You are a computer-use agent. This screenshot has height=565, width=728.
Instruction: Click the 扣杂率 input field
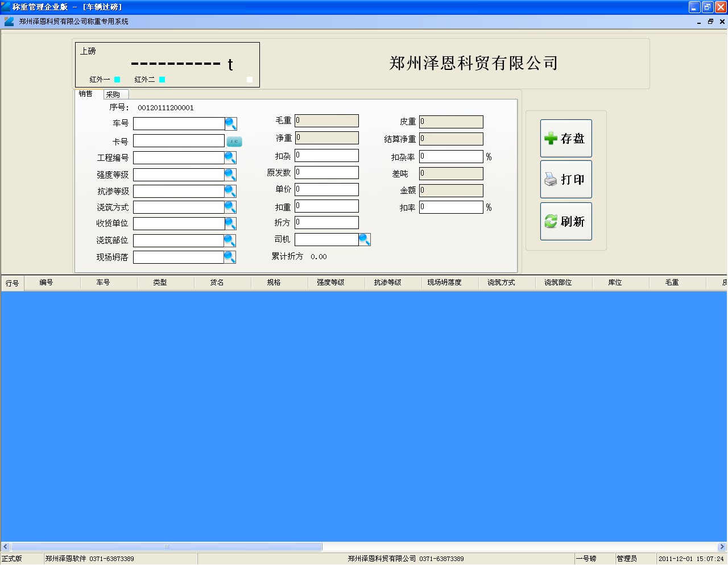coord(451,156)
